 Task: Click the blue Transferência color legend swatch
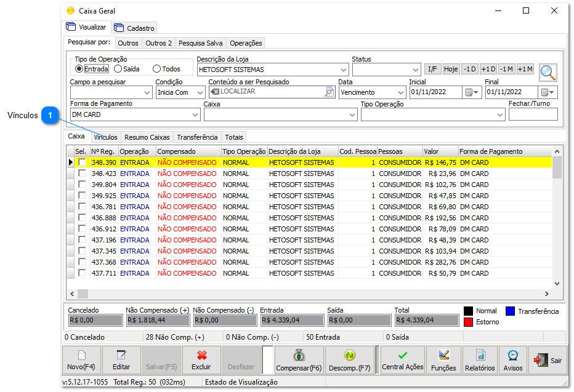click(x=510, y=311)
